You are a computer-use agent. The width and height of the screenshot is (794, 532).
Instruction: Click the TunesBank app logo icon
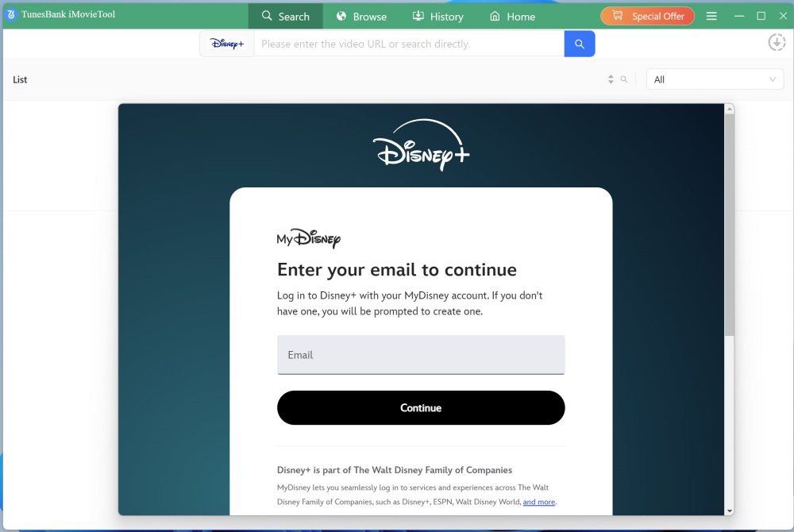[11, 15]
